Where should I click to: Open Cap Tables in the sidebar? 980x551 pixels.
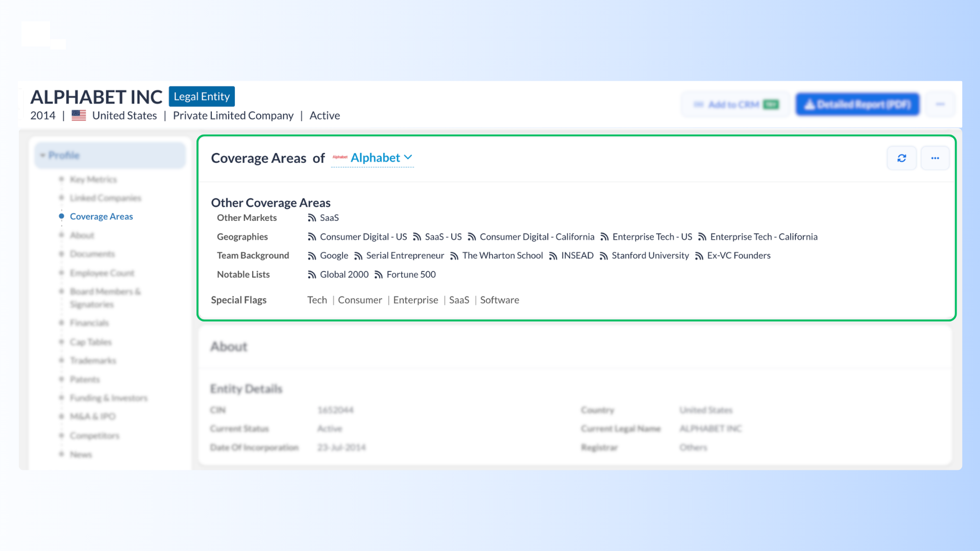[x=91, y=342]
